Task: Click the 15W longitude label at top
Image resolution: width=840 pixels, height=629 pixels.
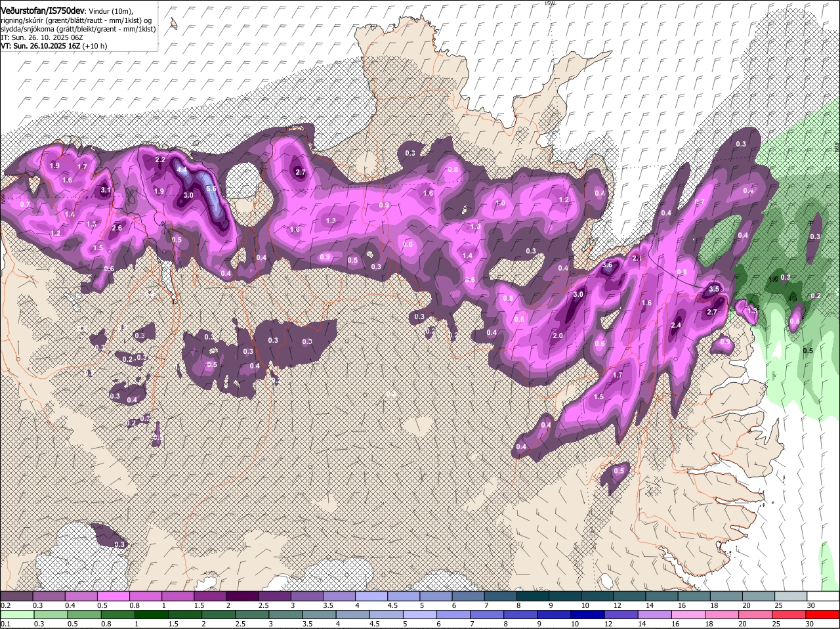Action: point(549,3)
